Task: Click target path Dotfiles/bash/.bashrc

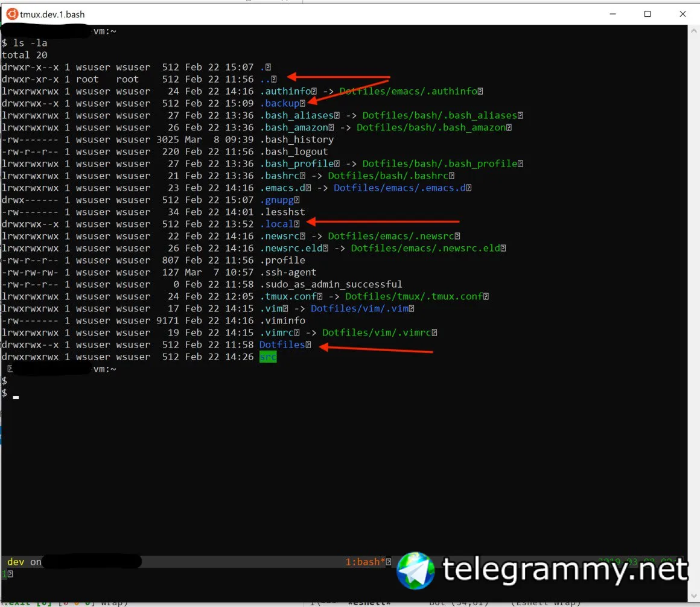Action: click(x=389, y=176)
